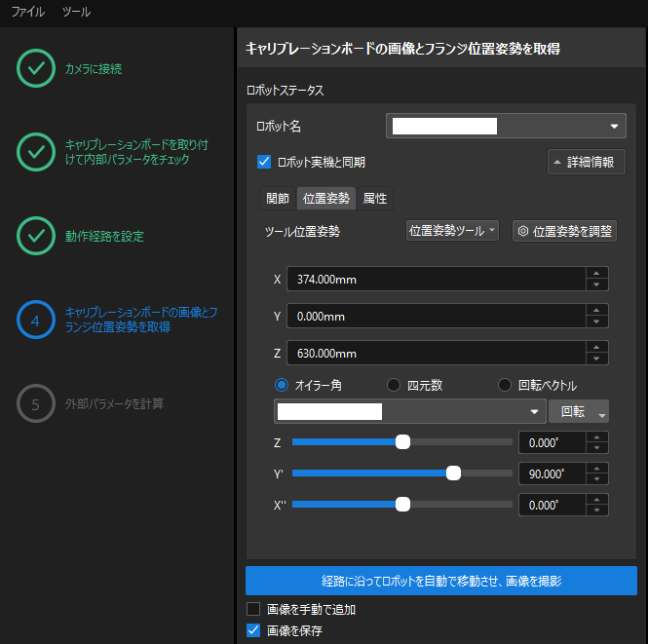Viewport: 648px width, 644px height.
Task: Click the Y' rotation slider handle
Action: (453, 474)
